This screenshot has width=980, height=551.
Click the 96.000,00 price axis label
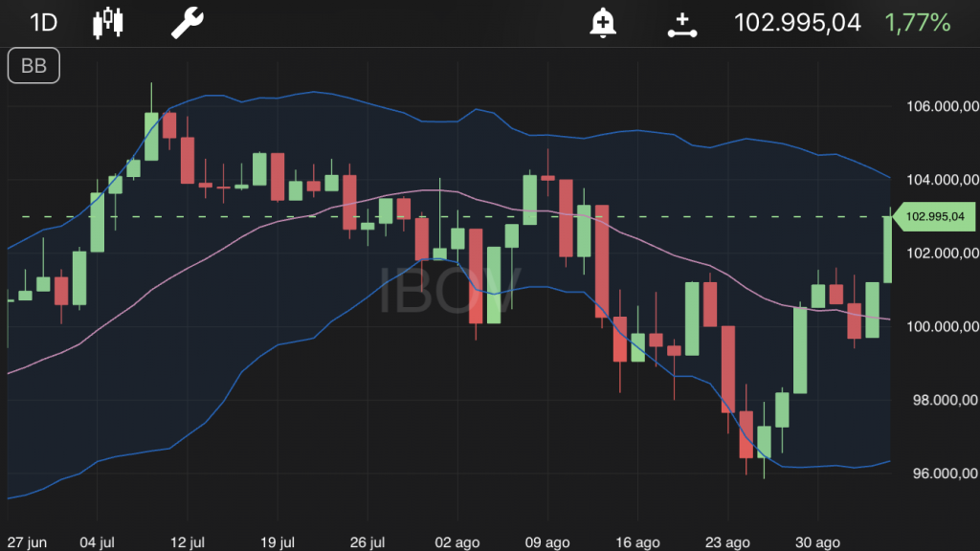click(946, 474)
